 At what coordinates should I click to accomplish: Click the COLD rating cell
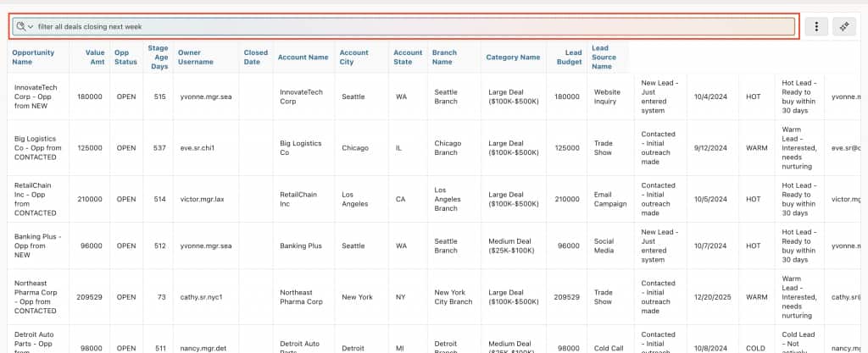[x=757, y=348]
